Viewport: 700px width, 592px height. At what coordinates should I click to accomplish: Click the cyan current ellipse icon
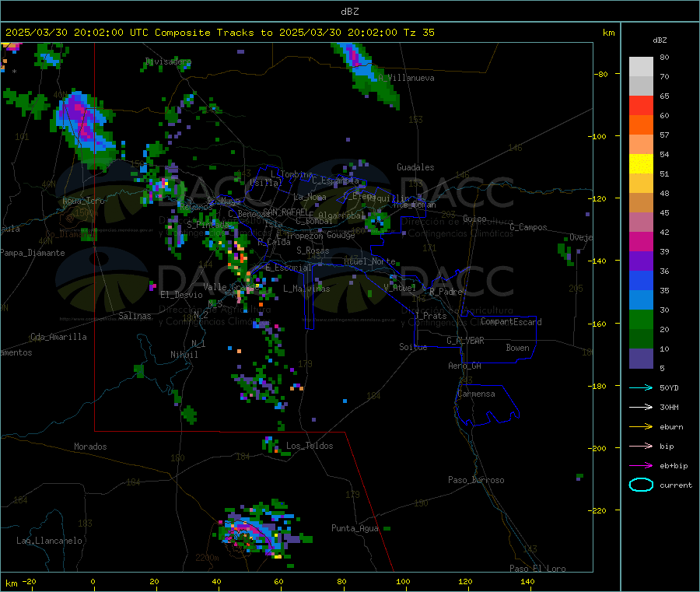tap(641, 485)
